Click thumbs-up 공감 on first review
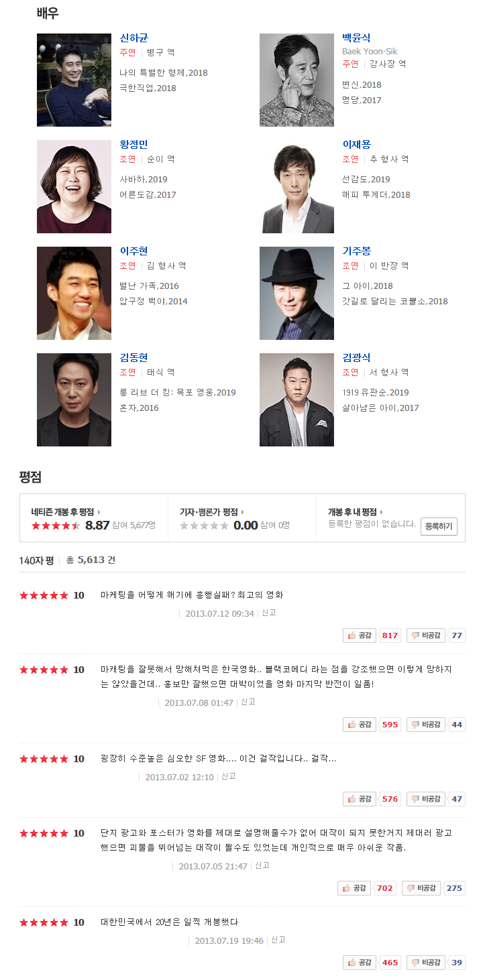Image resolution: width=485 pixels, height=980 pixels. pyautogui.click(x=360, y=635)
